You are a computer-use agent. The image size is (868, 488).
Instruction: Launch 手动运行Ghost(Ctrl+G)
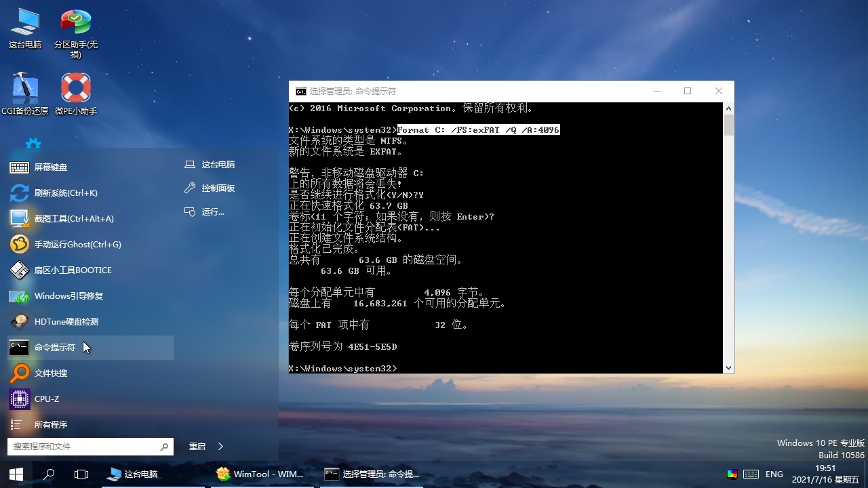[x=91, y=244]
